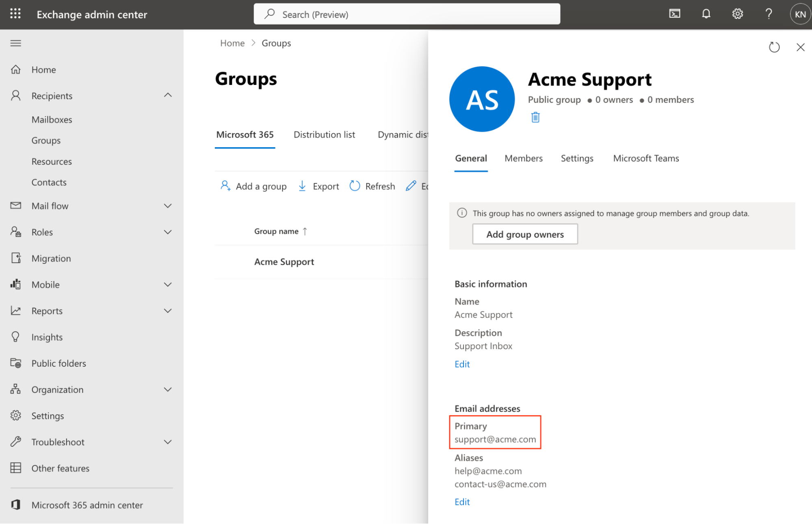Click the Roles icon in sidebar
The height and width of the screenshot is (524, 812).
click(16, 232)
